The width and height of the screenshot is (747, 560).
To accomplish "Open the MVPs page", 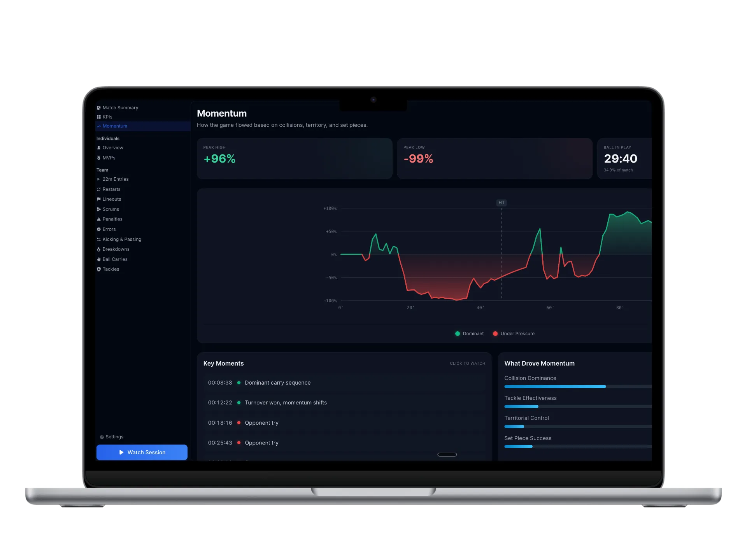I will [142, 158].
